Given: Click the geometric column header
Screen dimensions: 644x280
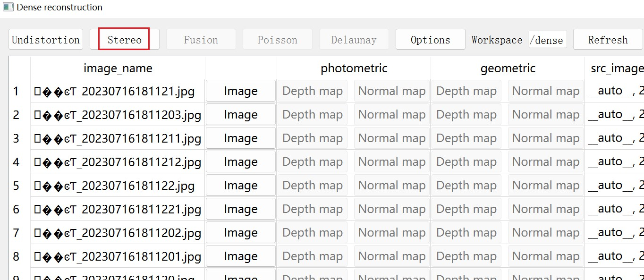Looking at the screenshot, I should tap(508, 68).
